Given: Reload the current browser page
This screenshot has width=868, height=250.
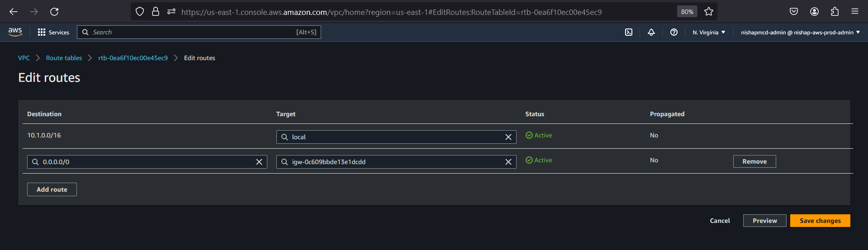Looking at the screenshot, I should (x=54, y=12).
